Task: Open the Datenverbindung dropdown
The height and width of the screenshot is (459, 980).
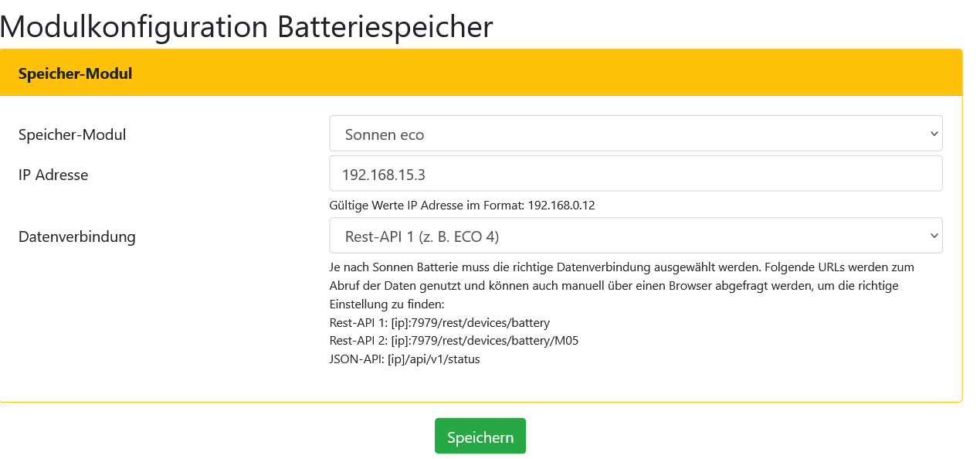Action: (x=635, y=236)
